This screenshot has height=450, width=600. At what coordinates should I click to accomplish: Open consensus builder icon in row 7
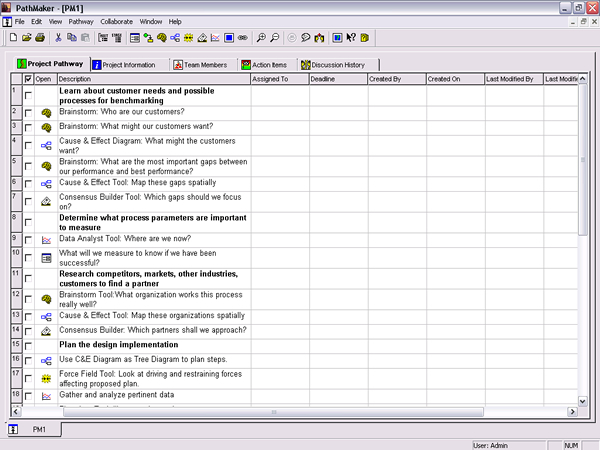pos(46,201)
